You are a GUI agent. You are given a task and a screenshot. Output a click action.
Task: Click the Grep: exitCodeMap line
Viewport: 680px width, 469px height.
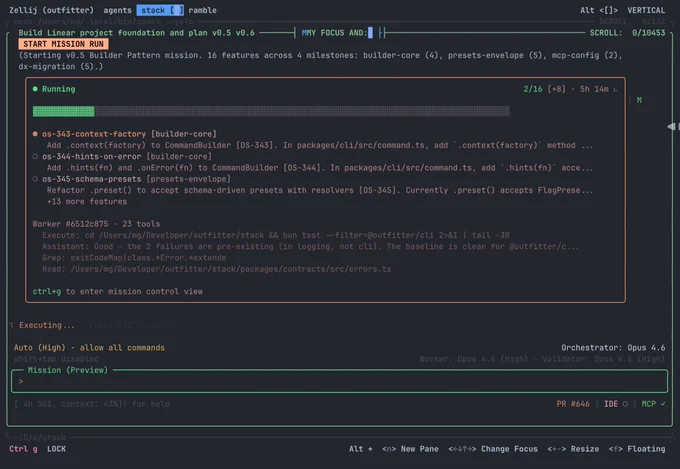click(134, 258)
